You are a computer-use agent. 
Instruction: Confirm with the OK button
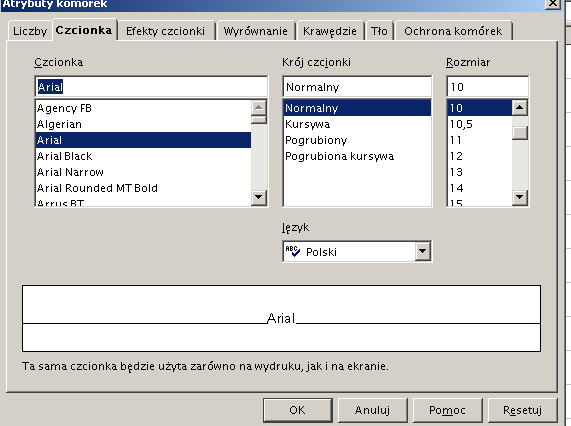coord(298,410)
